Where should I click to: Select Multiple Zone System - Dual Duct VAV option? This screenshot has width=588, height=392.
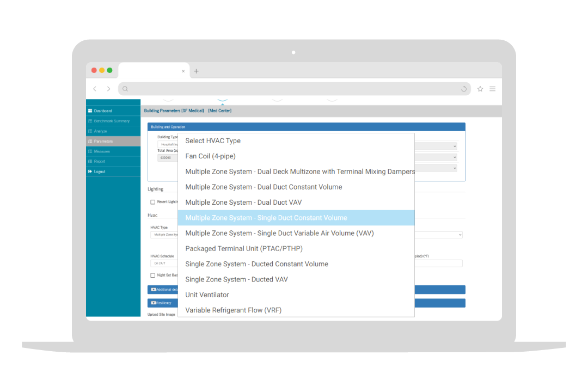tap(243, 202)
